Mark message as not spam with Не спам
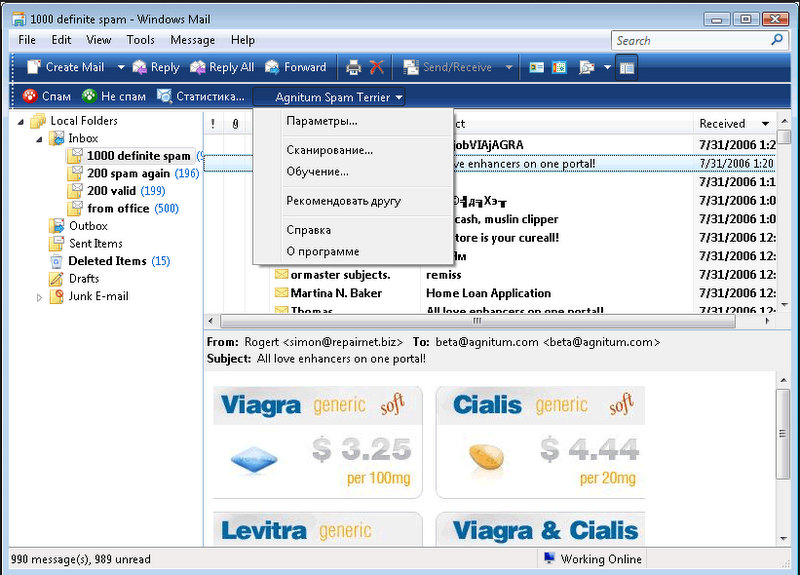800x575 pixels. point(114,96)
